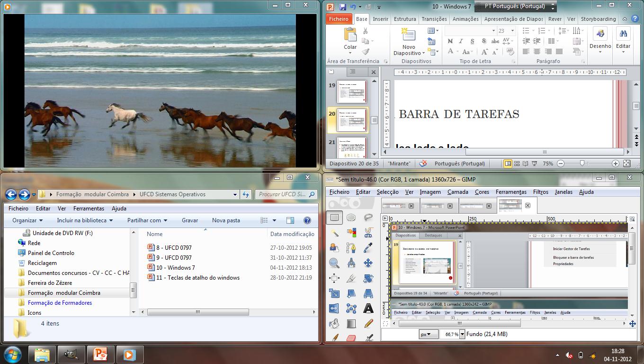Select GIMP's Paths tool
644x364 pixels.
[351, 248]
